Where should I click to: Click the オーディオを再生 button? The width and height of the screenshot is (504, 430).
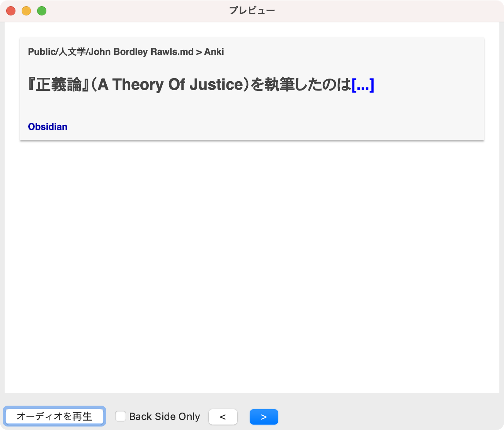coord(54,416)
